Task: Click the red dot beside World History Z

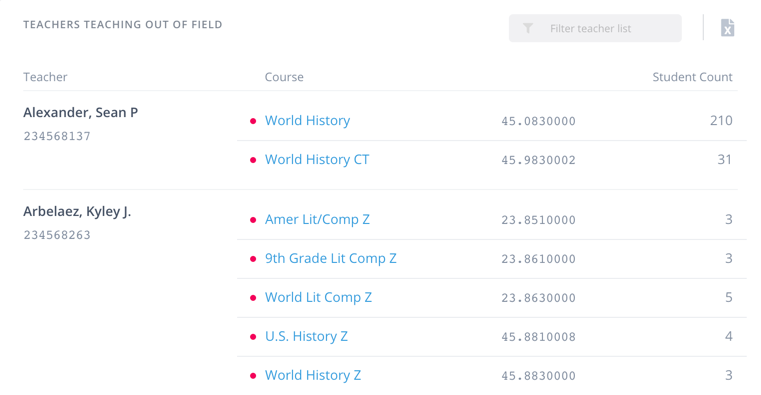Action: tap(253, 376)
